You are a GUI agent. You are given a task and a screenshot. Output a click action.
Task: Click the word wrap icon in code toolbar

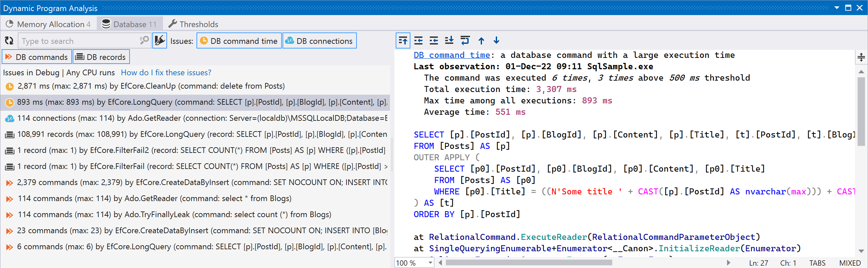pyautogui.click(x=465, y=41)
